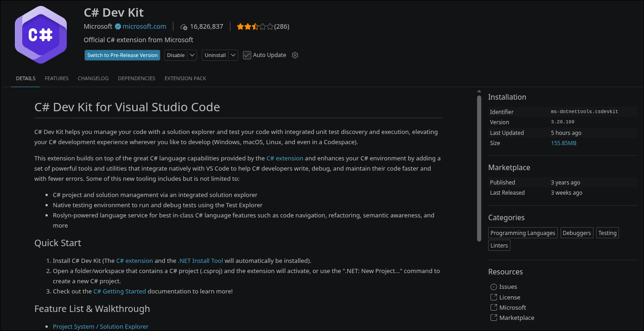The image size is (644, 331).
Task: Click the identifier ms-dotnettools.csdevkit
Action: click(x=584, y=112)
